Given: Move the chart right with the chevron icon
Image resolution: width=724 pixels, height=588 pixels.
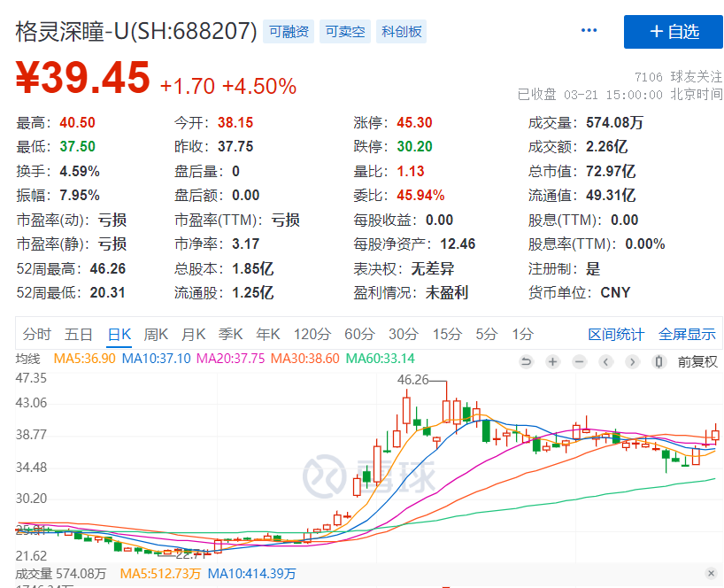Looking at the screenshot, I should (633, 361).
